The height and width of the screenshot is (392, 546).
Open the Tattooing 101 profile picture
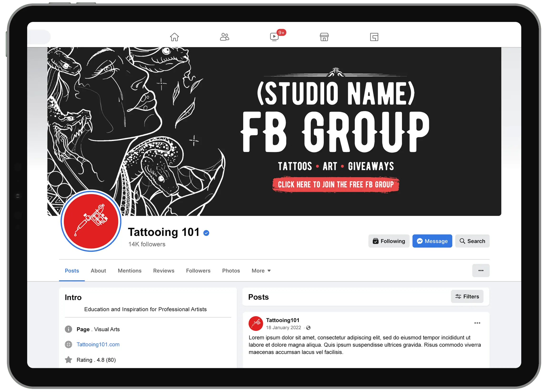coord(91,221)
